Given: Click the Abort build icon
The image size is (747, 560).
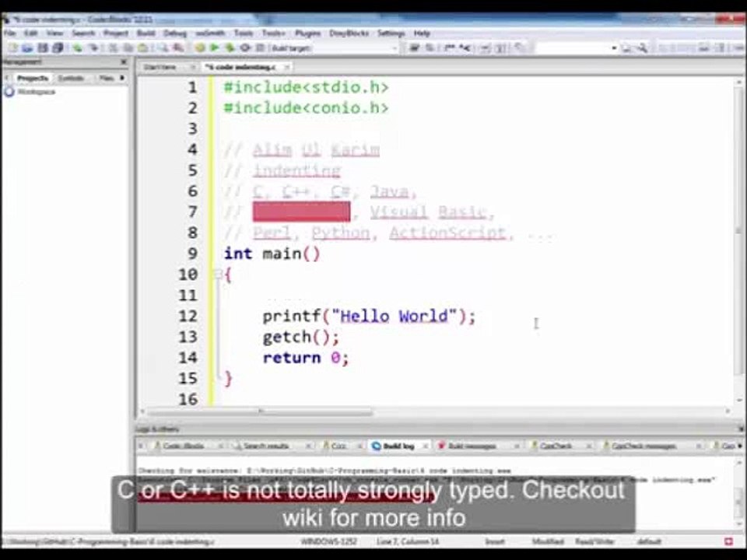Looking at the screenshot, I should point(260,47).
